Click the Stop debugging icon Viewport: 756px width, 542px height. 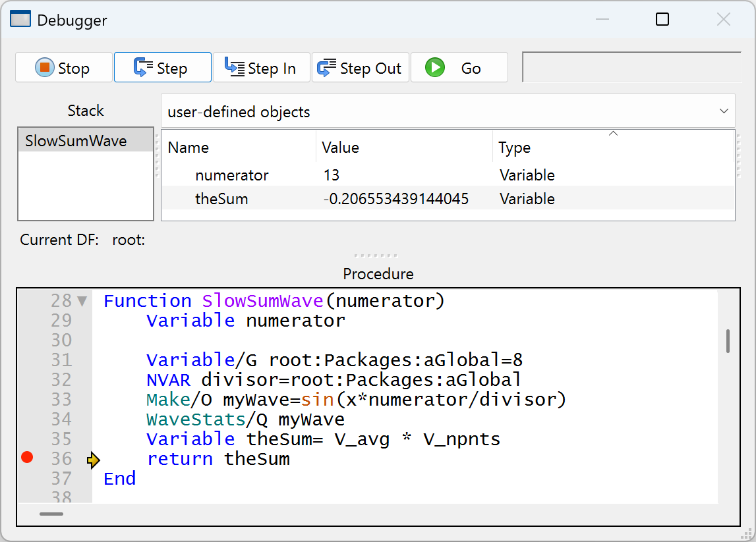45,68
